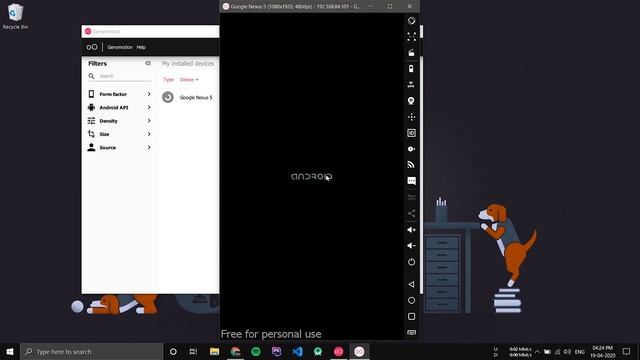Decrease emulator volume

411,246
